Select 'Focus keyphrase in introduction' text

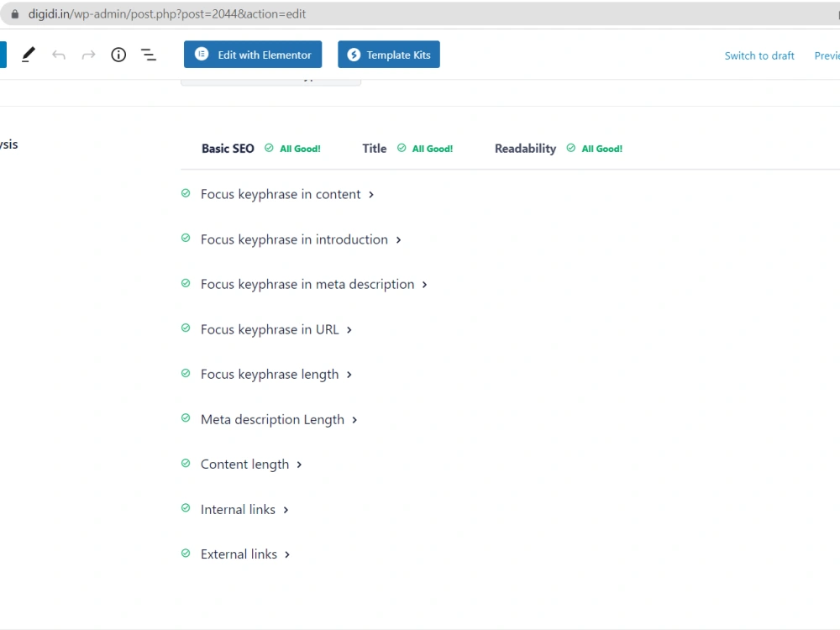pos(294,239)
